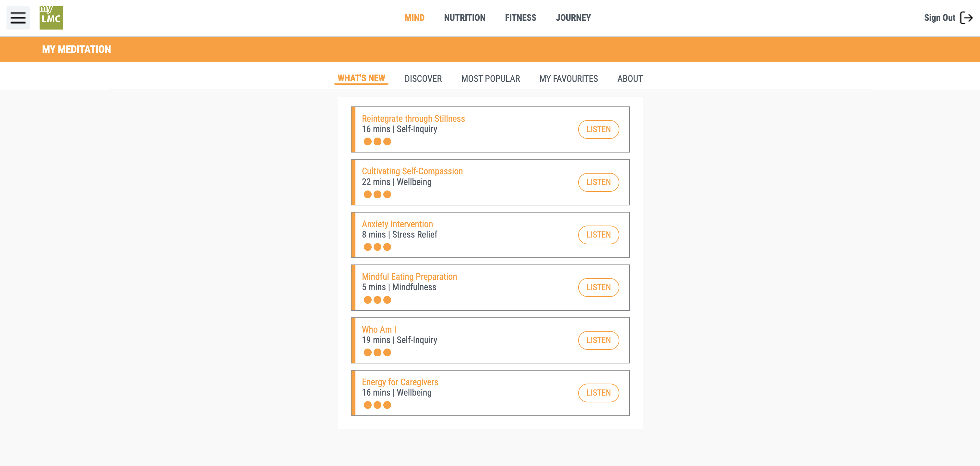Open the My Favourites tab
Screen dimensions: 980x466
tap(568, 79)
